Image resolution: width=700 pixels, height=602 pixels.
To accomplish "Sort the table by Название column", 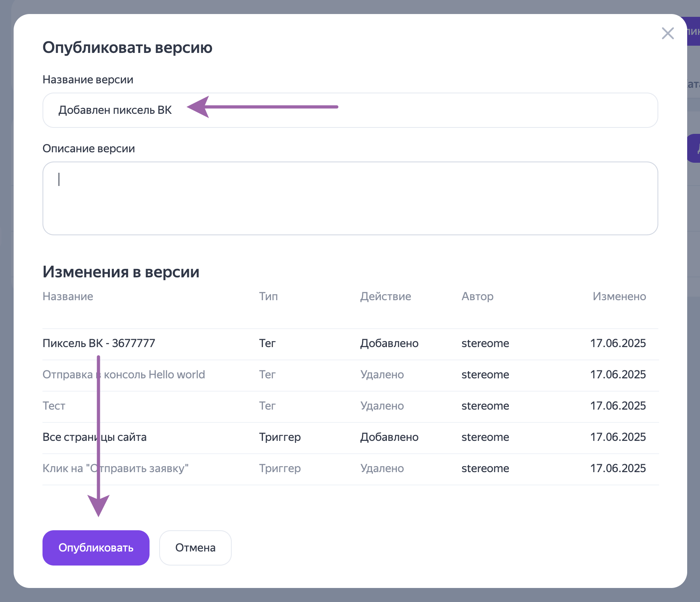I will [67, 296].
